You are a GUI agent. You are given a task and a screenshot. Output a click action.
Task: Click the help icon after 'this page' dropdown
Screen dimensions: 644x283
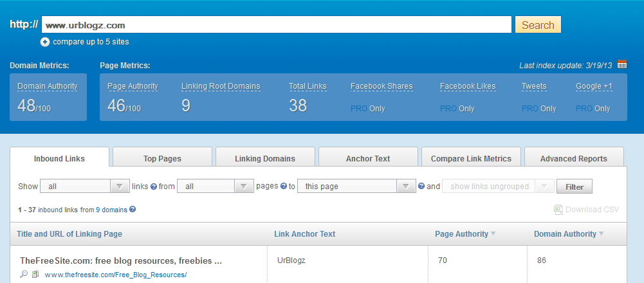(x=421, y=186)
